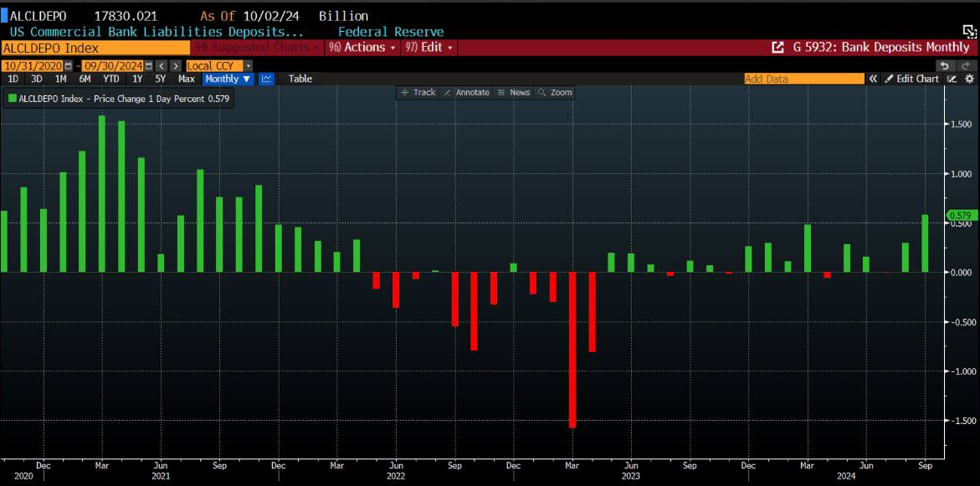Click the undo arrow icon

click(944, 65)
